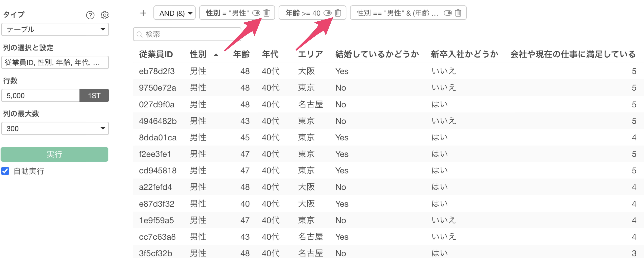Viewport: 644px width, 258px height.
Task: Click the 1ST row position button
Action: [94, 96]
